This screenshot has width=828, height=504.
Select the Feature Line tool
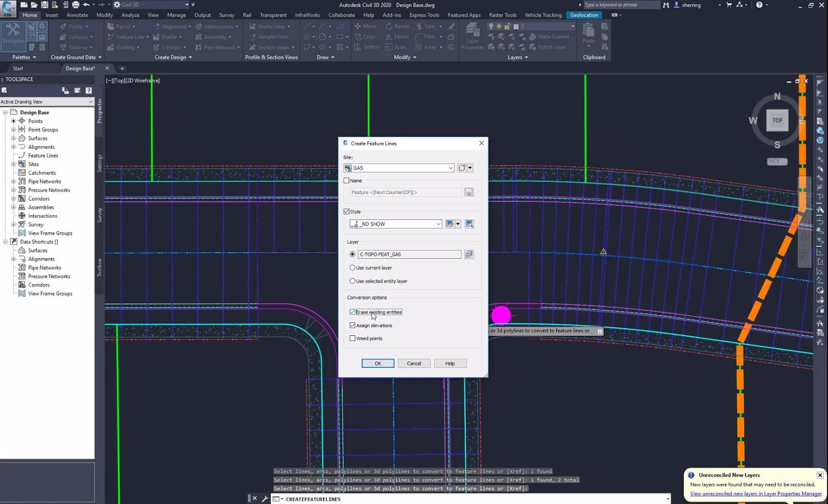(127, 37)
